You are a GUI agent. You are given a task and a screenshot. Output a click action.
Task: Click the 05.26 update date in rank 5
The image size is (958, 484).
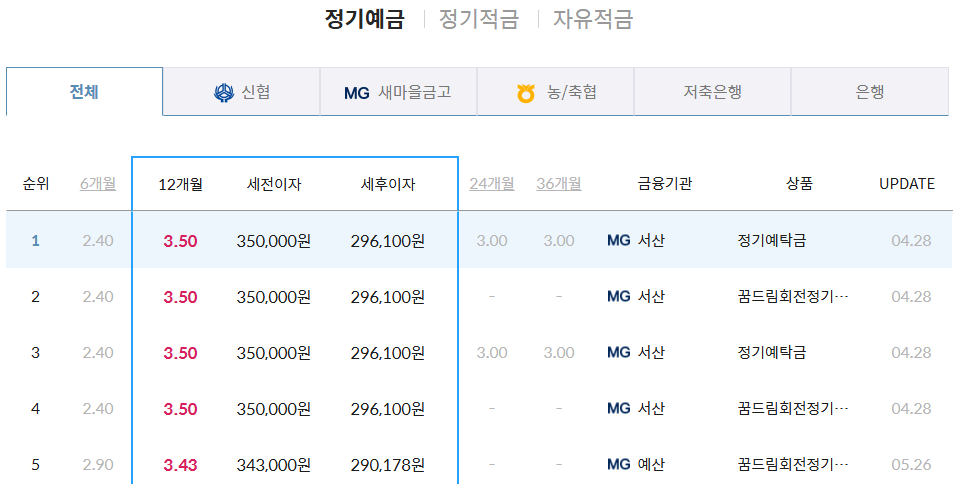(911, 464)
